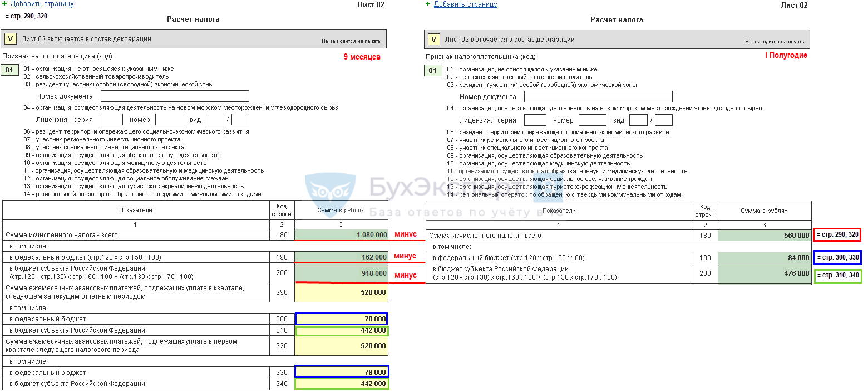868x391 pixels.
Task: Select line 180 amount 560 000 cell
Action: 765,235
